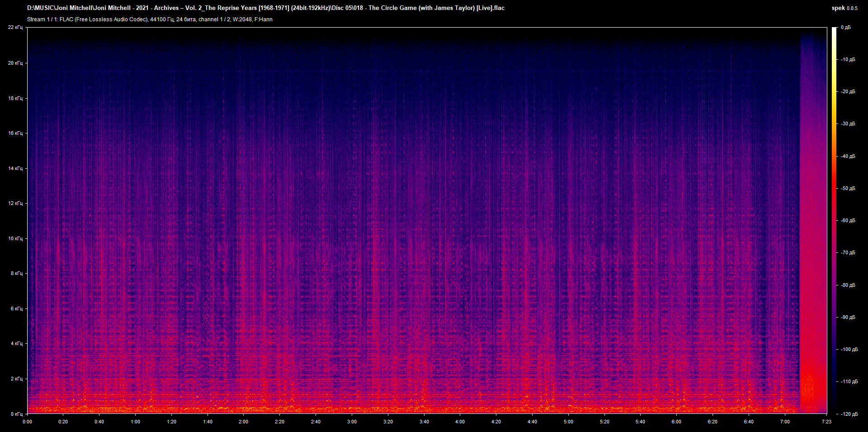Select the 6:40 time axis marker
This screenshot has width=868, height=432.
point(749,422)
